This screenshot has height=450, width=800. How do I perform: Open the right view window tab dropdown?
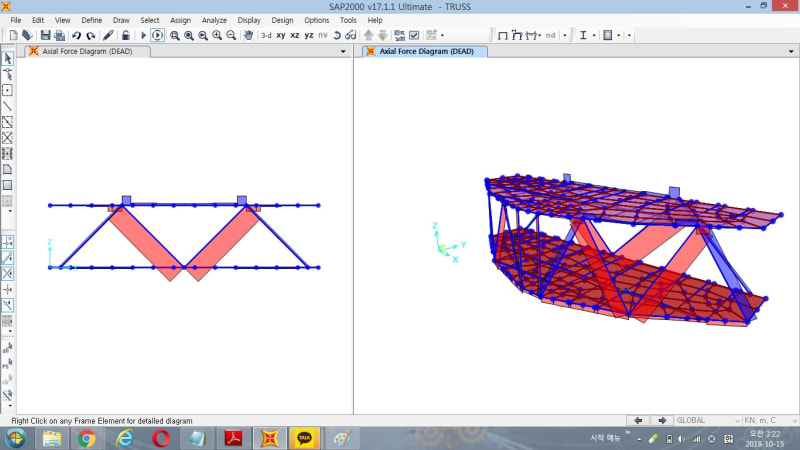coord(791,52)
